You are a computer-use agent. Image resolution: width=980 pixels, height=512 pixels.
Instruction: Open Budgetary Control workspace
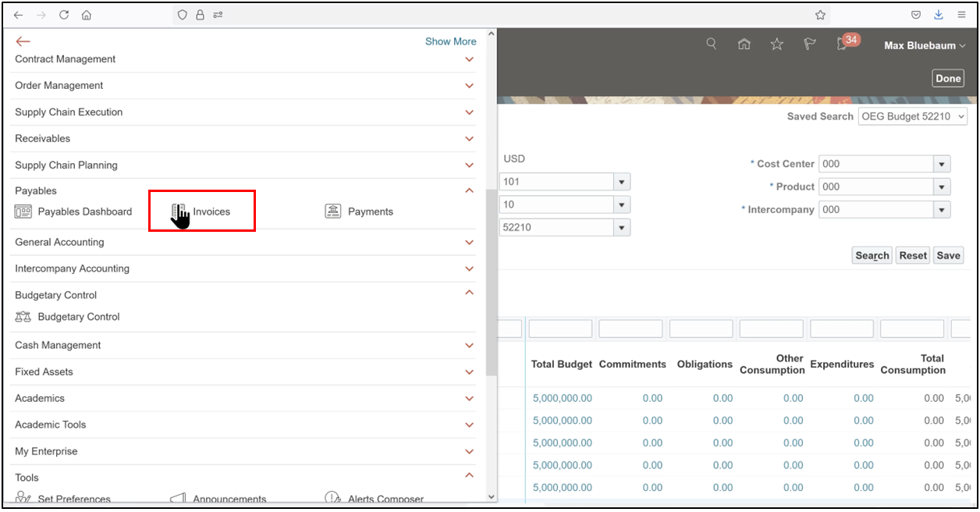point(76,317)
